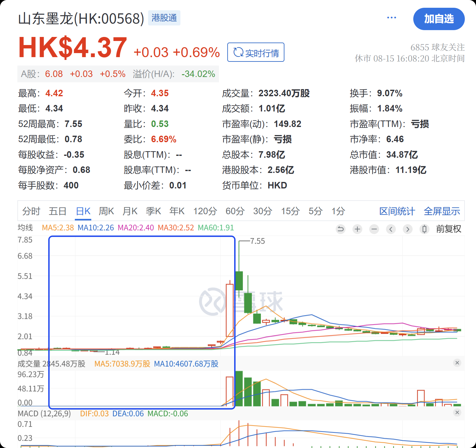Switch to 五日 chart tab
Screen dimensions: 476x448
coord(58,211)
